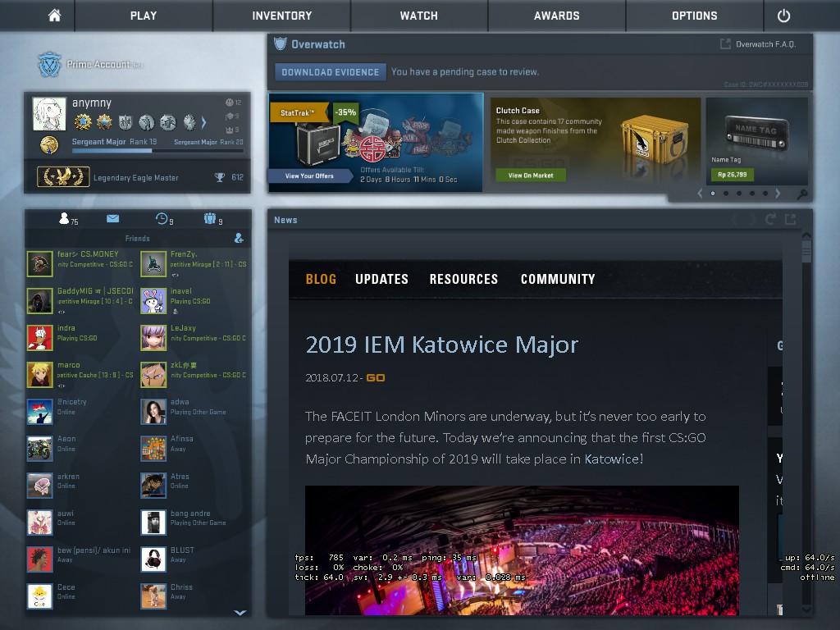Image resolution: width=840 pixels, height=630 pixels.
Task: Go forward in the News panel
Action: pyautogui.click(x=753, y=219)
